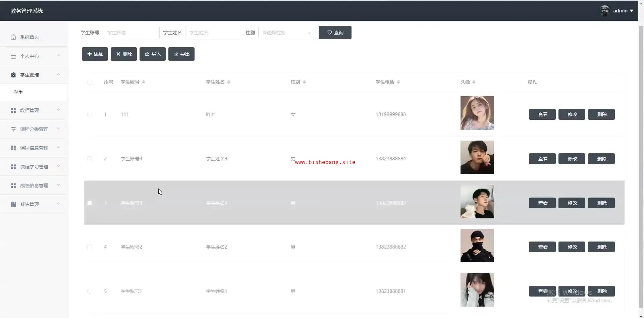Click the 教务管理系统 title
This screenshot has height=318, width=644.
(x=27, y=11)
